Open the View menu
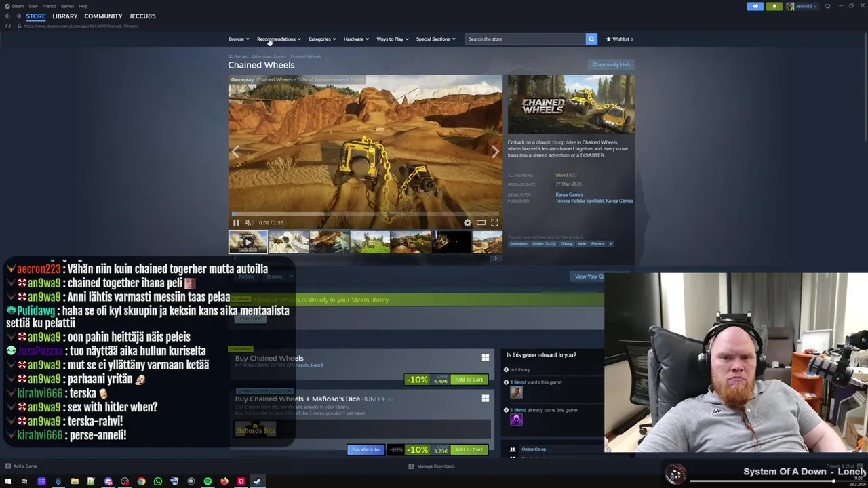Viewport: 868px width, 488px height. [33, 6]
